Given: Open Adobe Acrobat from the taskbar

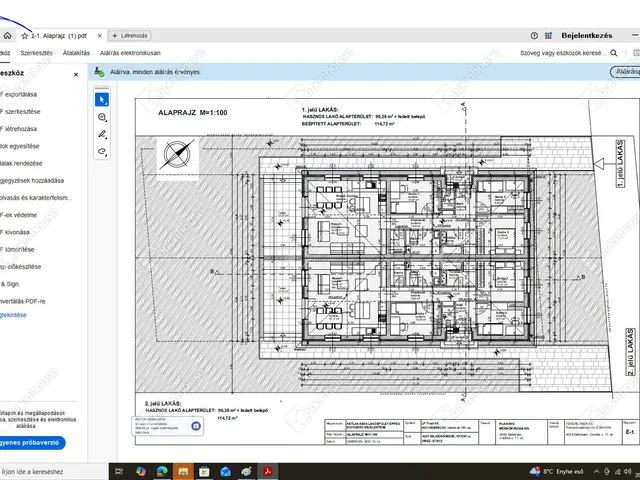Looking at the screenshot, I should 269,471.
